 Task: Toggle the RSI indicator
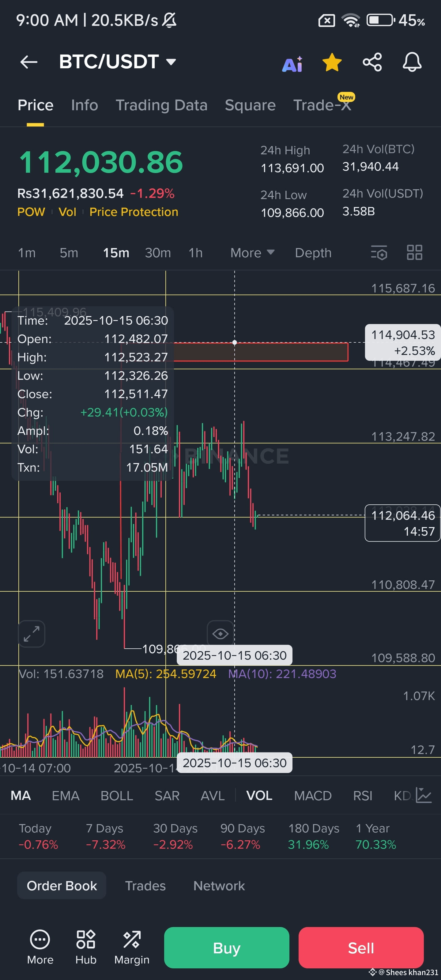363,796
